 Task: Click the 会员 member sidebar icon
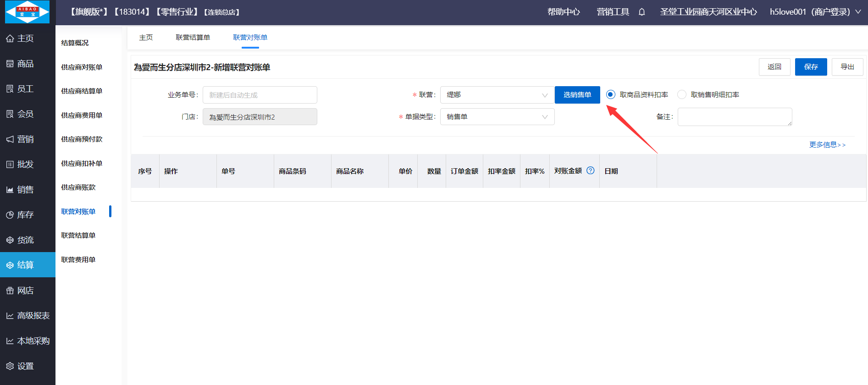(10, 114)
